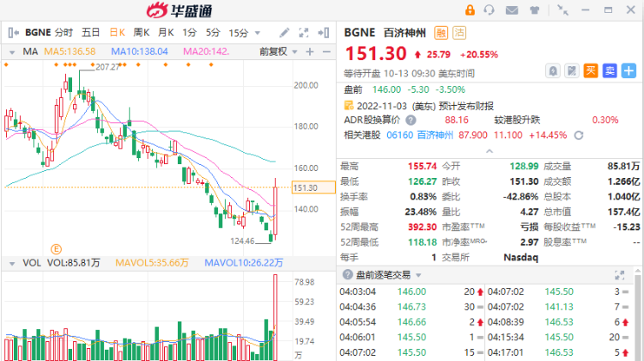This screenshot has height=361, width=644.
Task: Click the 151.30 price label on axis
Action: point(313,187)
